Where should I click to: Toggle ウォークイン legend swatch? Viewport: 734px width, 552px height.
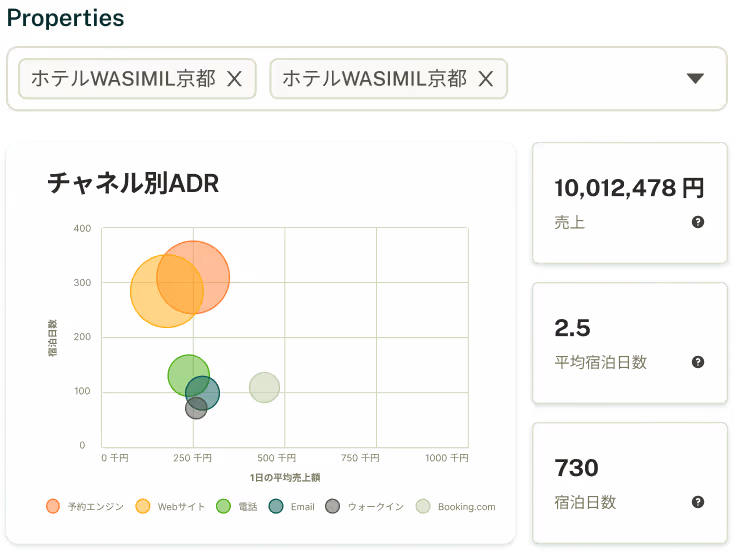point(332,506)
